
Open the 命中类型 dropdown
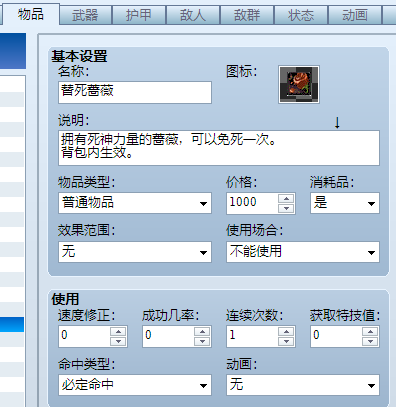click(135, 385)
